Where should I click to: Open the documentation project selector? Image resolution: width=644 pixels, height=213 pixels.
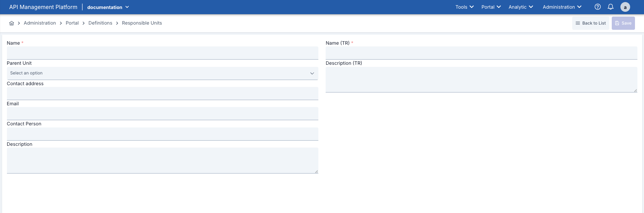pos(108,7)
